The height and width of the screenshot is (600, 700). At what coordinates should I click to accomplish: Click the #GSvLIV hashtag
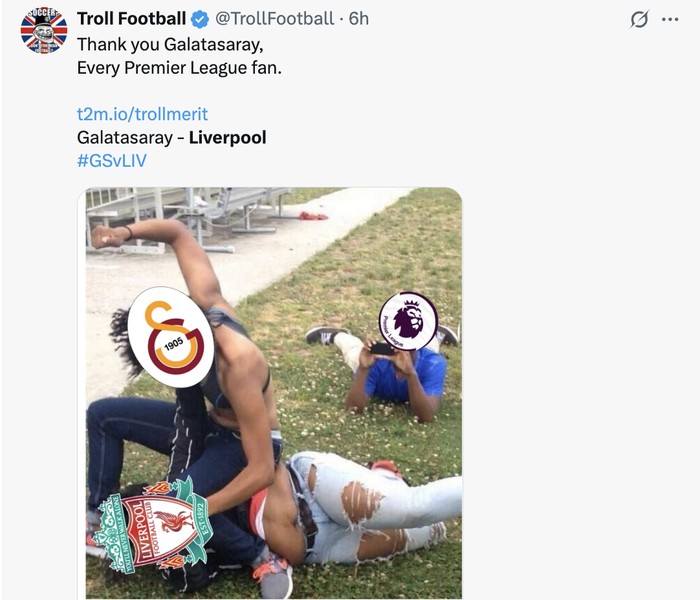(x=111, y=160)
